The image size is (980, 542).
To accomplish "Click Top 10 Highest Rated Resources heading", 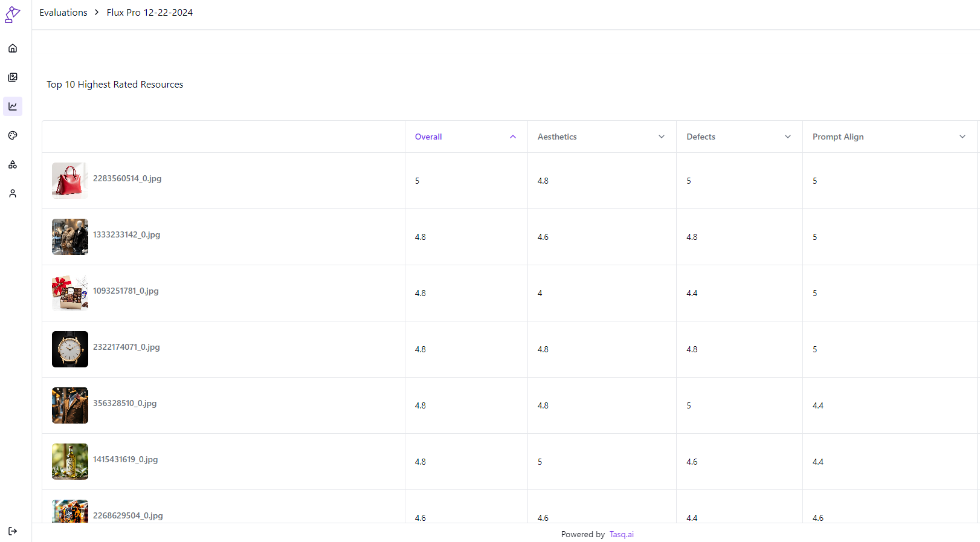I will point(115,85).
